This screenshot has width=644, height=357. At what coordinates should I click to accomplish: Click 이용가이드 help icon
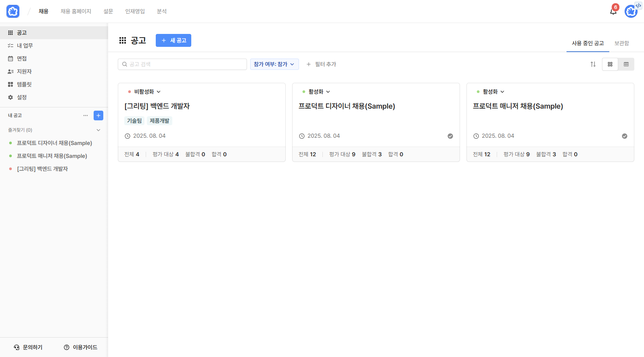[x=67, y=347]
